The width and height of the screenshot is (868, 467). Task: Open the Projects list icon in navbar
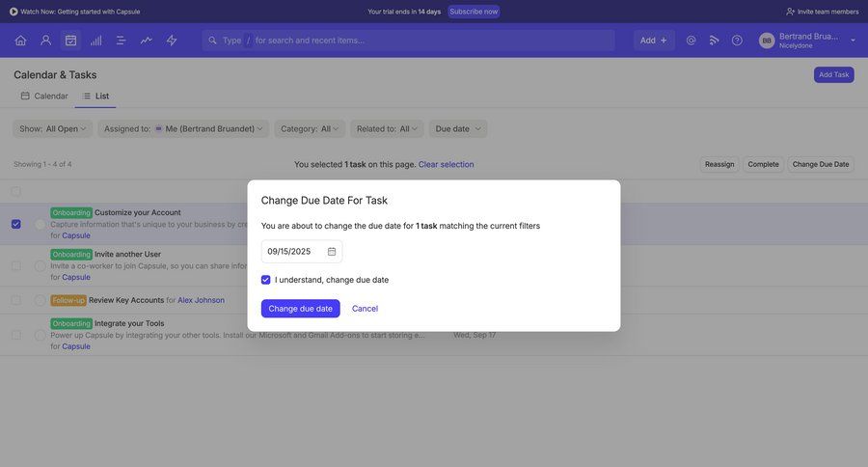(122, 41)
